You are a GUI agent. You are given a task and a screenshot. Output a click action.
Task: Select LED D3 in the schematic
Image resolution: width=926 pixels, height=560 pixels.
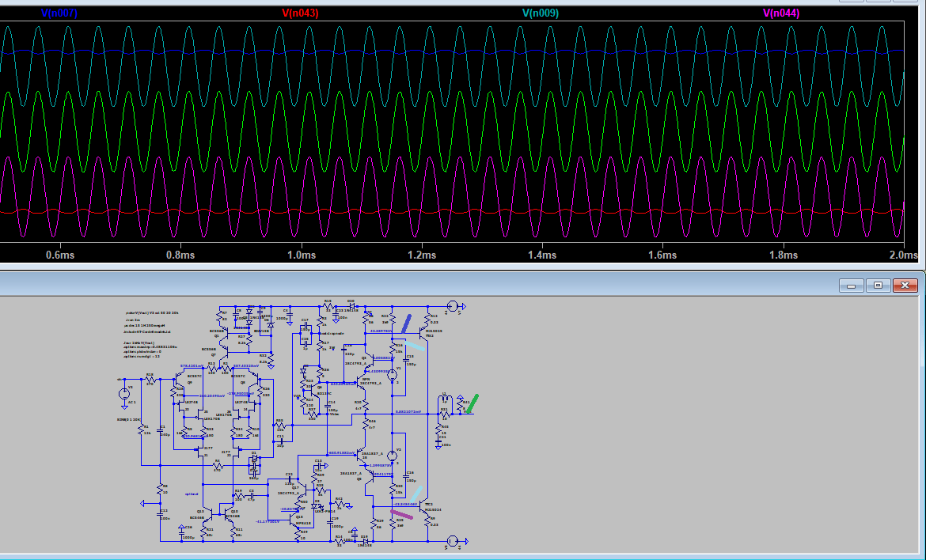point(315,505)
